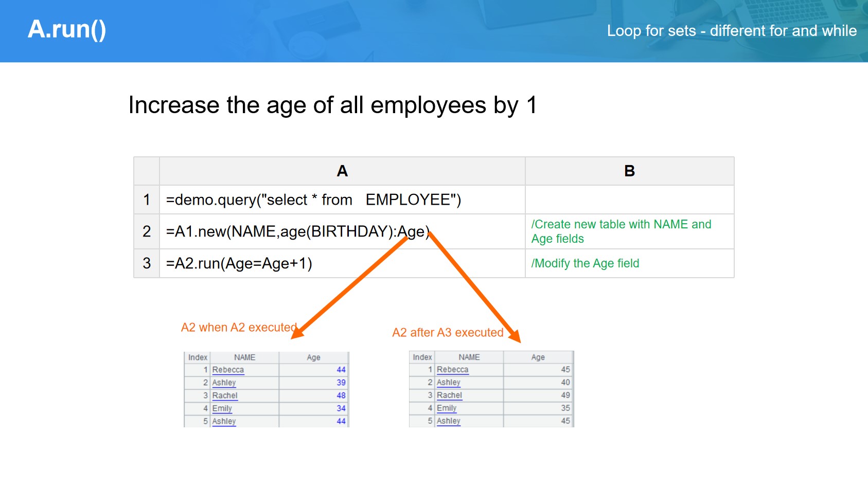Select column header B in the code grid
Viewport: 868px width, 488px height.
pos(629,171)
